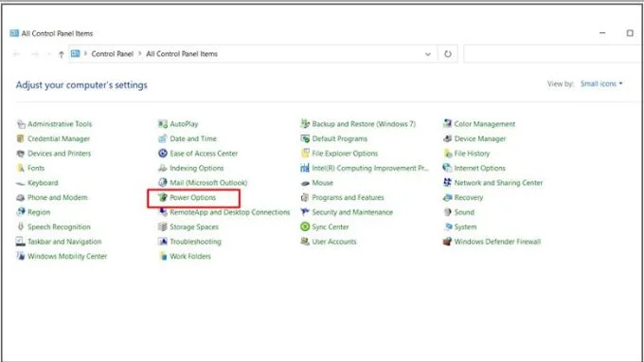This screenshot has height=362, width=644.
Task: Open the Mouse icon
Action: click(x=305, y=183)
